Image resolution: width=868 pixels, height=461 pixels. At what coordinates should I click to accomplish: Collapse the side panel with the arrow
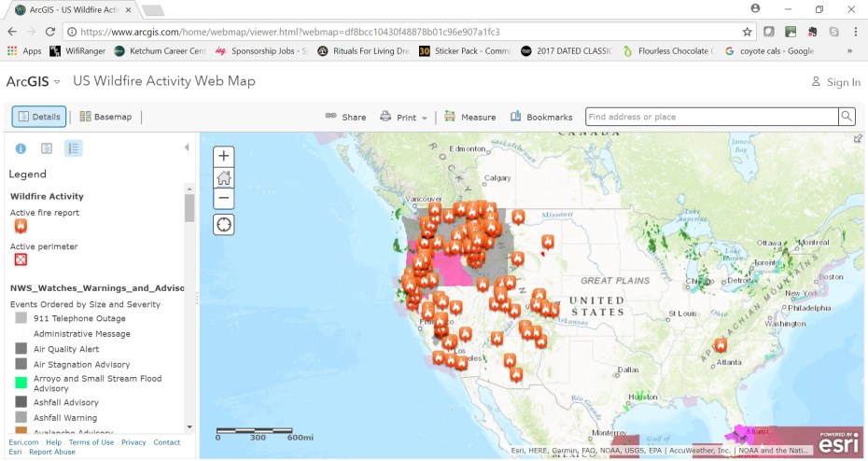coord(186,147)
